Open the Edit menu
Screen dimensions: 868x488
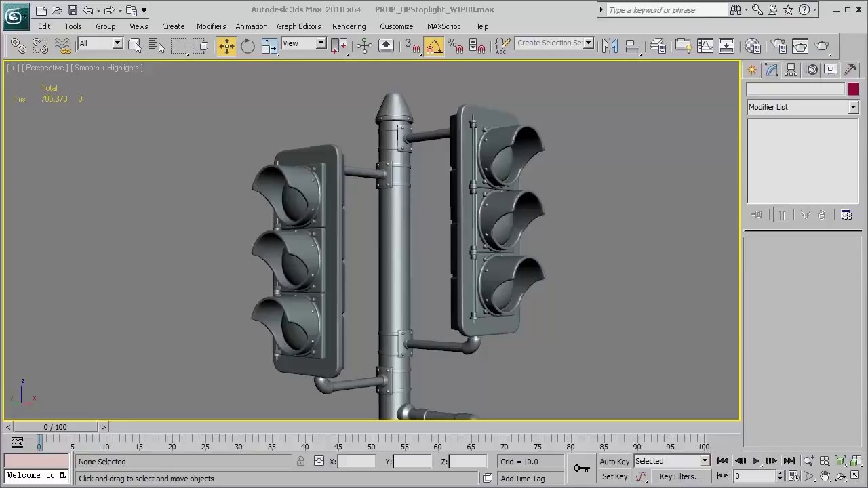coord(44,26)
